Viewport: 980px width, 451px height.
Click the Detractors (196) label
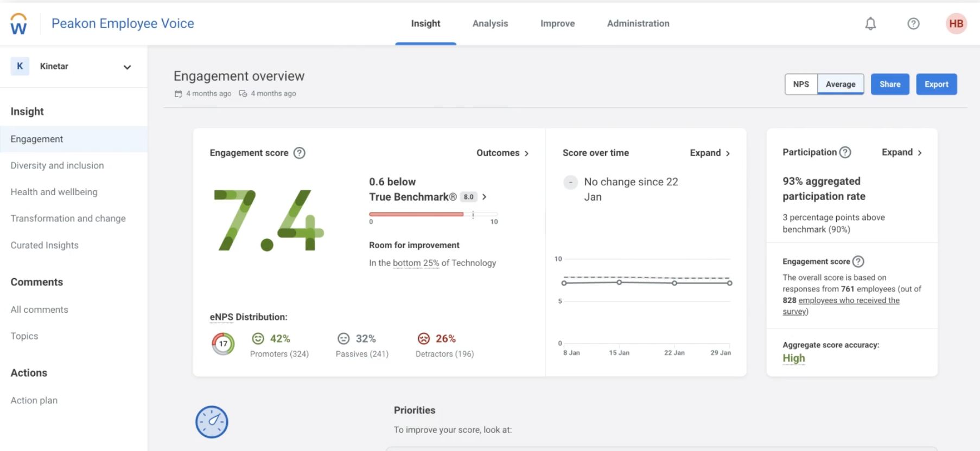pyautogui.click(x=444, y=354)
